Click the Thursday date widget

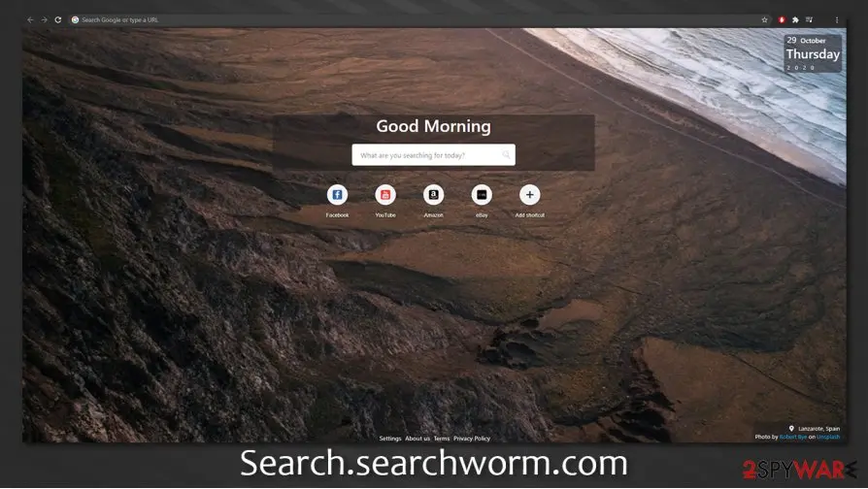coord(813,53)
